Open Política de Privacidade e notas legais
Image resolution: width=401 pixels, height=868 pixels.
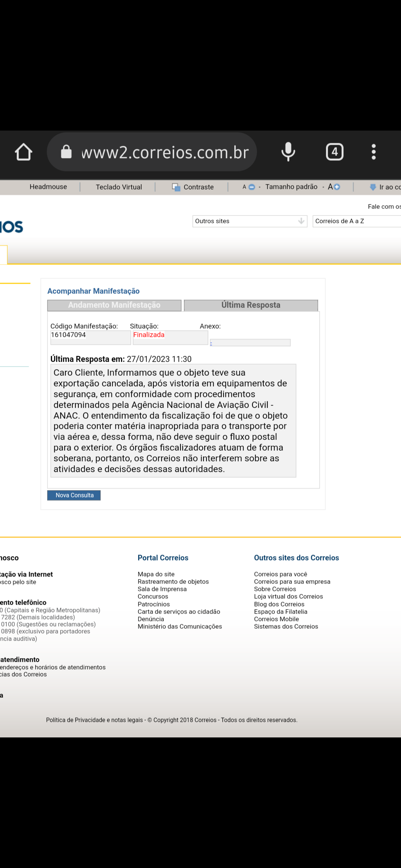(94, 720)
